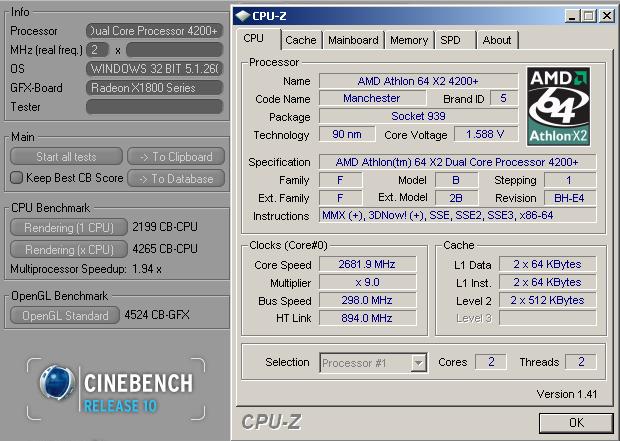Copy results with To Clipboard button

point(176,157)
